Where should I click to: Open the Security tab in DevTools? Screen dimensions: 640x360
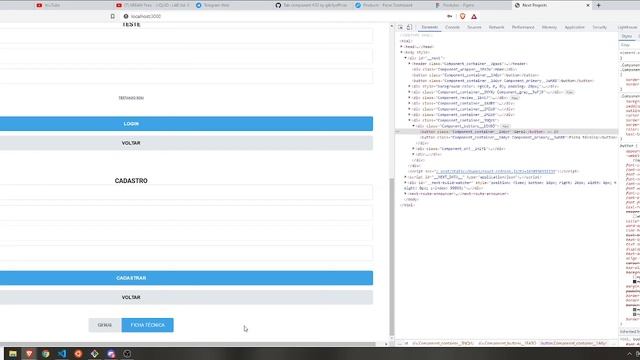pos(600,27)
